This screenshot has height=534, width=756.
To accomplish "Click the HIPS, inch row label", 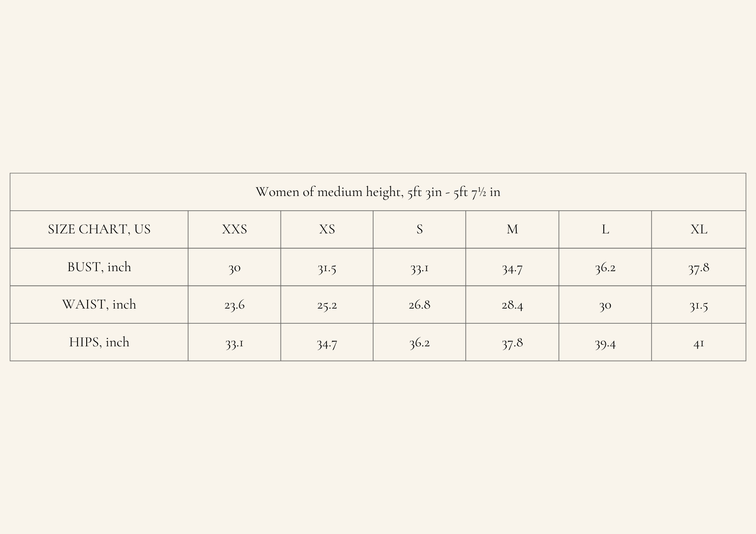I will [x=99, y=342].
